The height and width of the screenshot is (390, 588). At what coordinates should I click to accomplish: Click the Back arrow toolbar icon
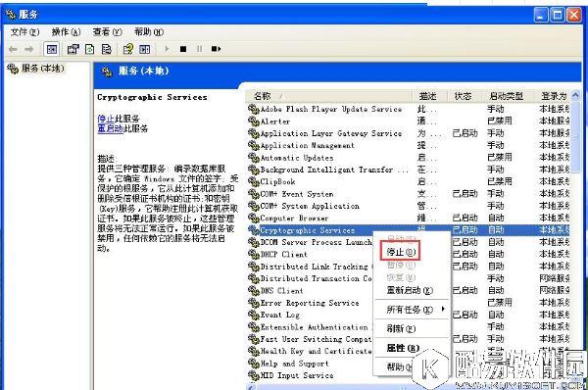click(x=13, y=49)
